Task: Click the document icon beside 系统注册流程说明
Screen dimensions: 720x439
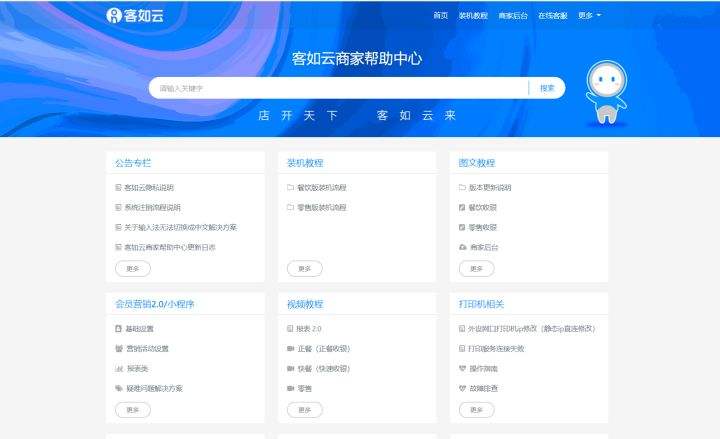Action: coord(118,207)
